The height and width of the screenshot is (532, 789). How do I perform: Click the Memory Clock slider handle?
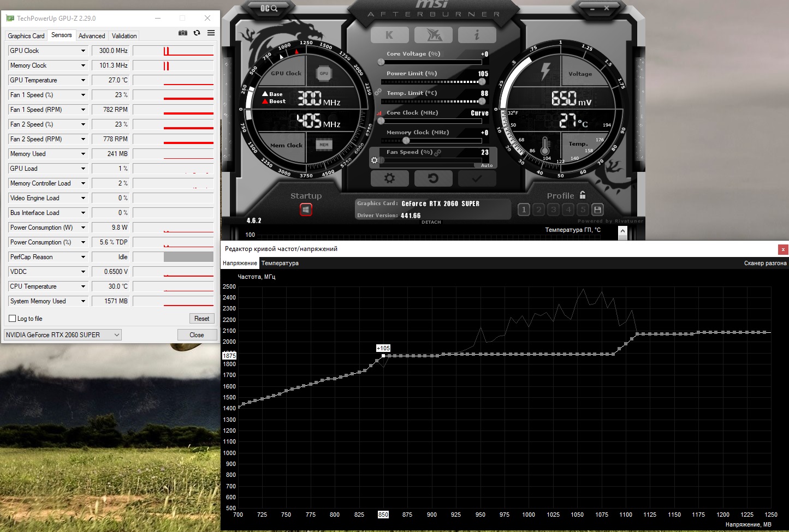click(406, 141)
